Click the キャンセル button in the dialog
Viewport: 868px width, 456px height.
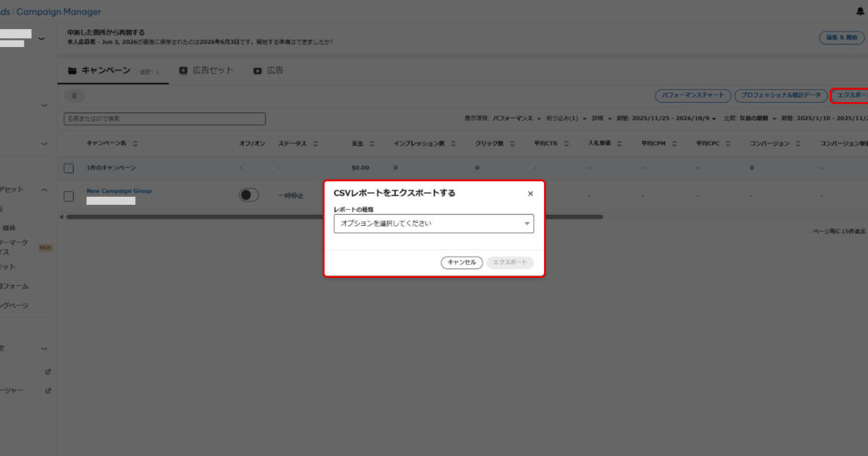461,263
